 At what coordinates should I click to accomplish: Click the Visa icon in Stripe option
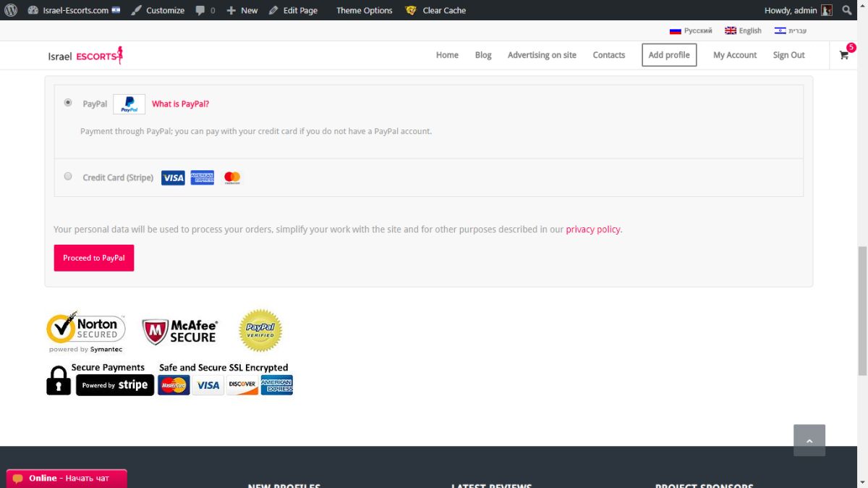tap(173, 177)
